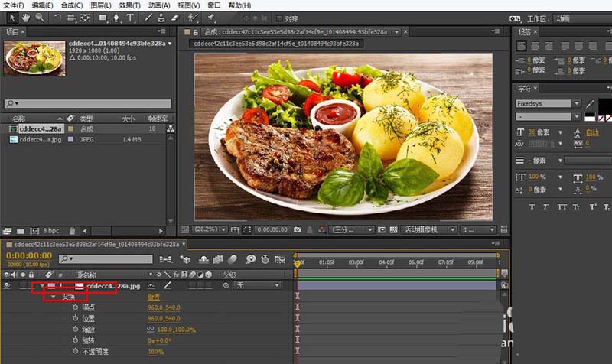Select the Zoom magnifier tool
Viewport: 612px width, 364px height.
[x=40, y=18]
